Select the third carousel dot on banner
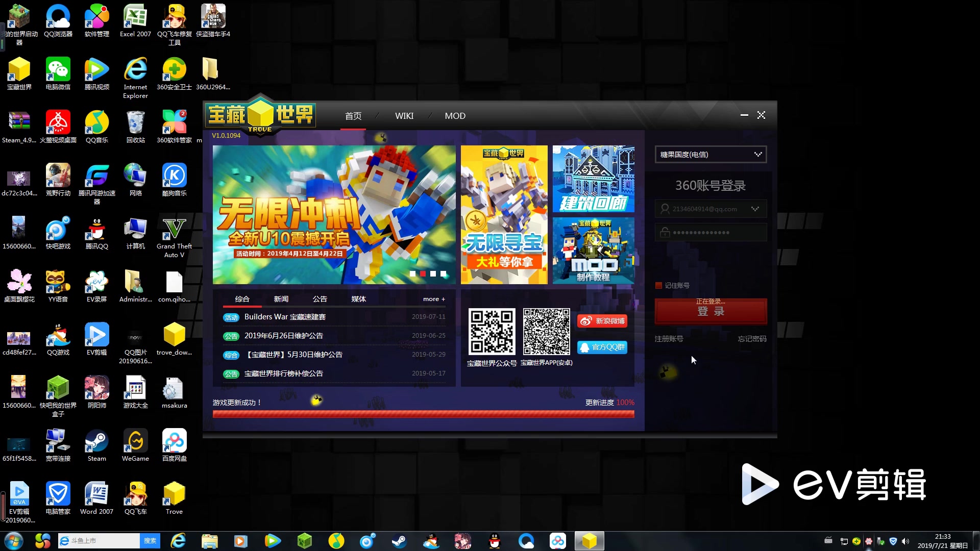This screenshot has height=551, width=980. pos(433,274)
